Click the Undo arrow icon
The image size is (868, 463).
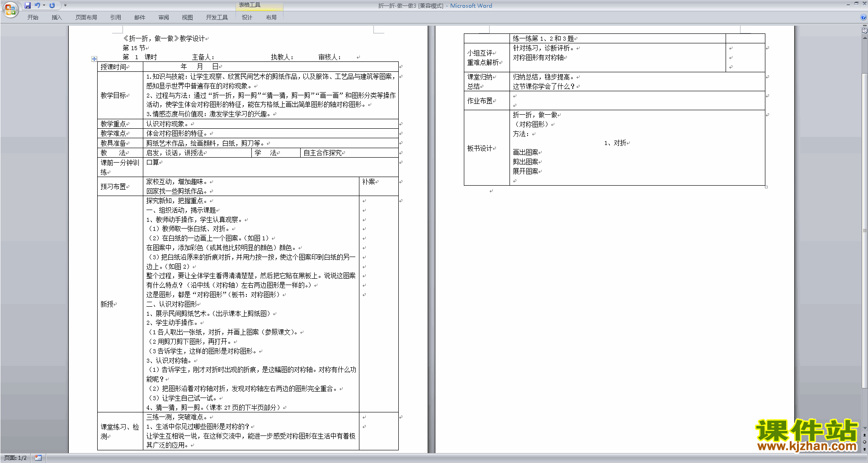38,5
